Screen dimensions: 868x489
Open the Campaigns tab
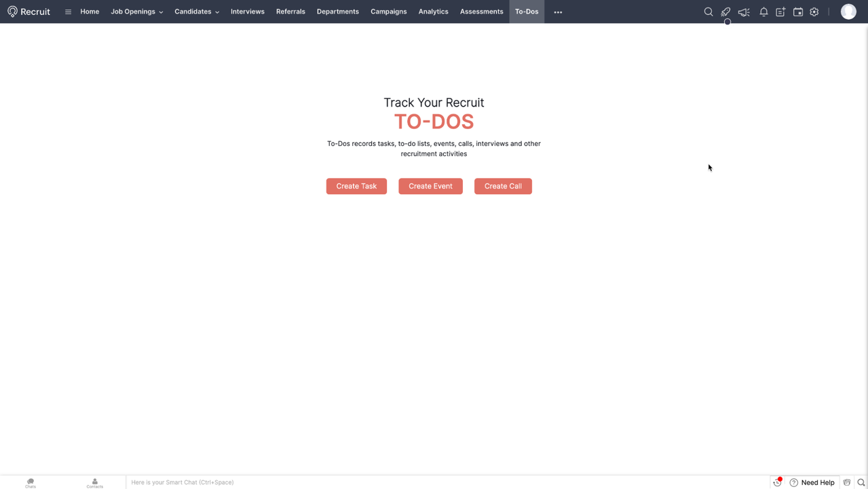point(389,12)
